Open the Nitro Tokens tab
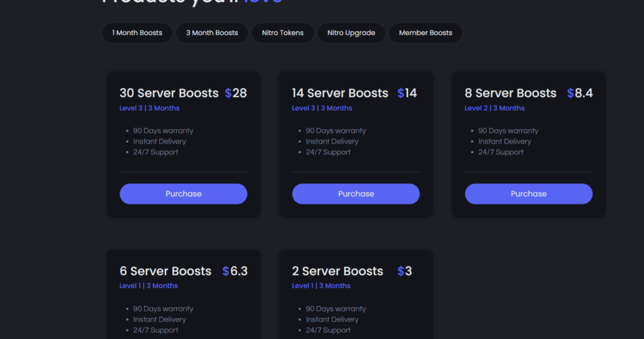644x339 pixels. coord(282,33)
